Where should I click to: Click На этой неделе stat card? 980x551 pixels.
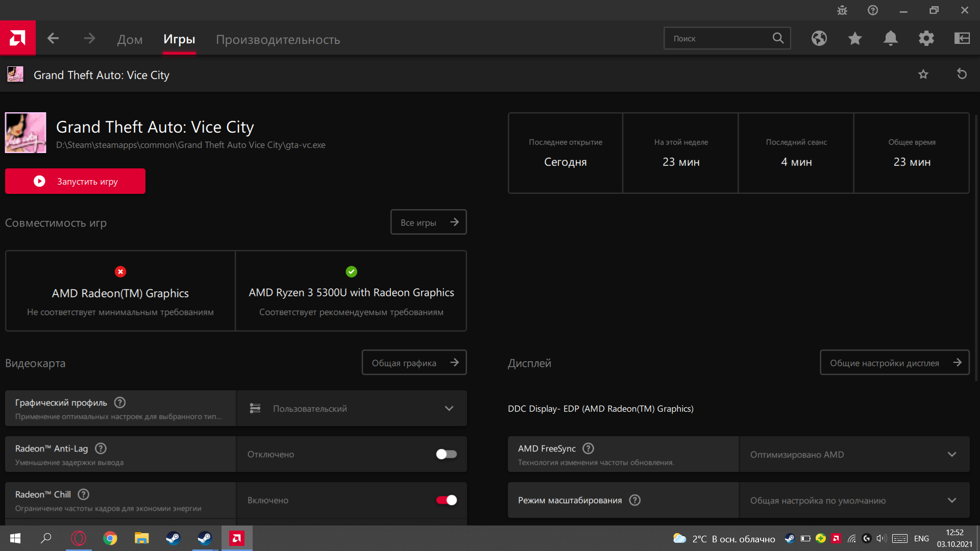coord(681,153)
